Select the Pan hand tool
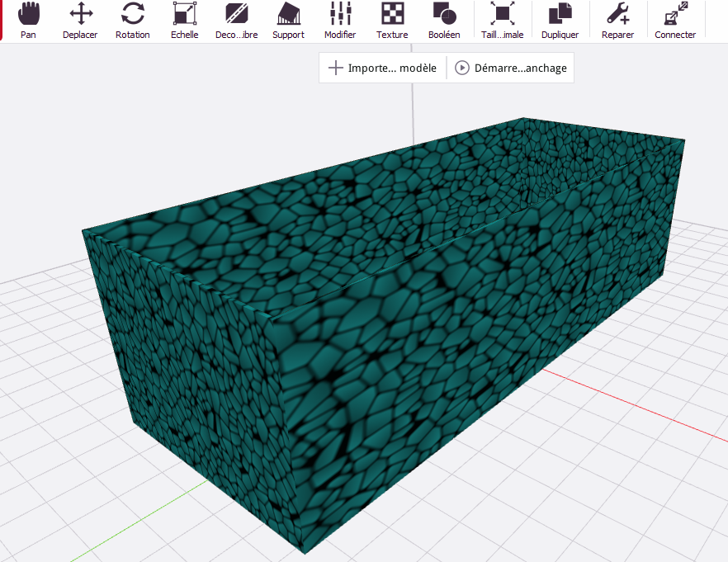The width and height of the screenshot is (728, 562). click(x=28, y=21)
